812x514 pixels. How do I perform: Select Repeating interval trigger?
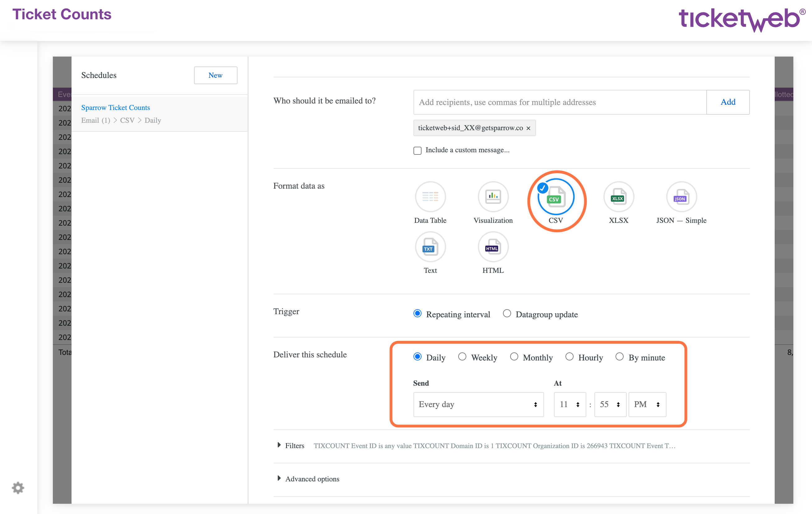(x=418, y=314)
